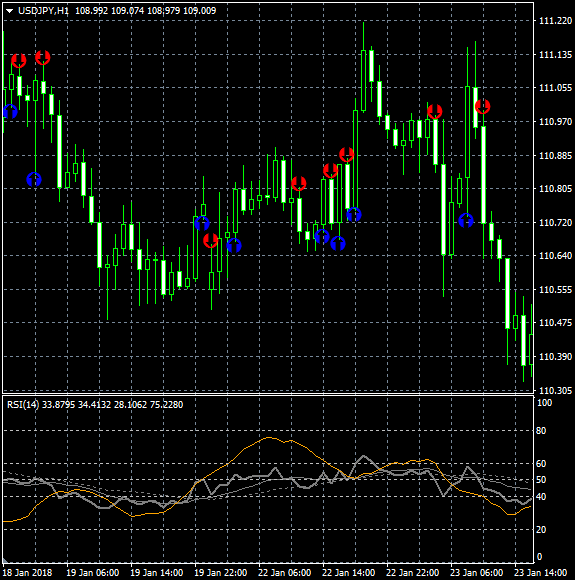Select the last blue buy arrow on the chart

pos(466,220)
